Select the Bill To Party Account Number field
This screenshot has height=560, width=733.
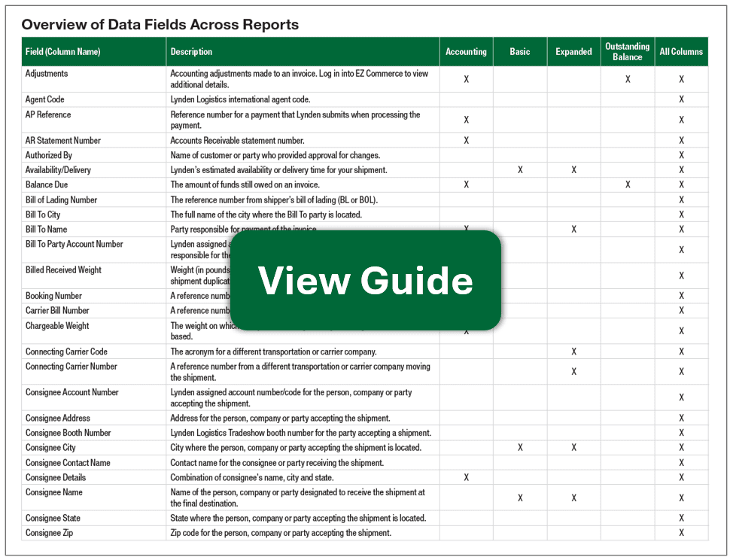[x=75, y=244]
